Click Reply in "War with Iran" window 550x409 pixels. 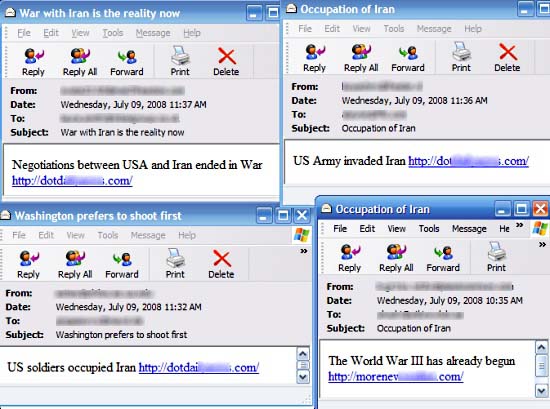[34, 62]
